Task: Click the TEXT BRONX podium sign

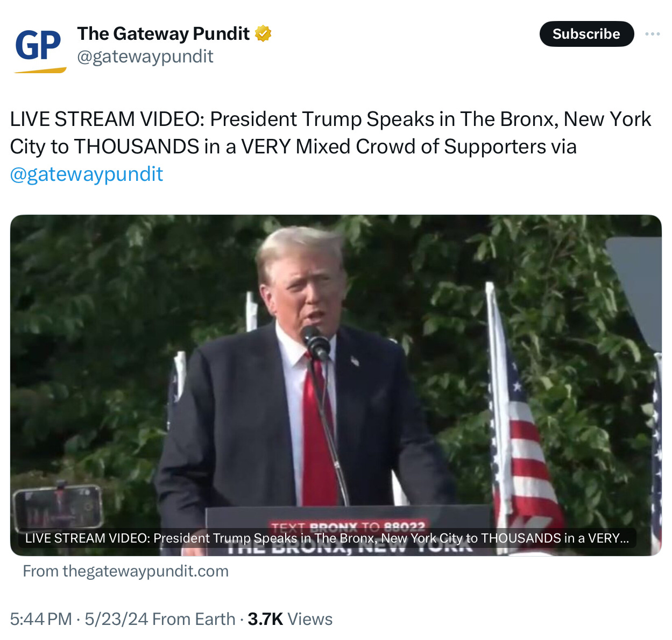Action: [x=348, y=528]
